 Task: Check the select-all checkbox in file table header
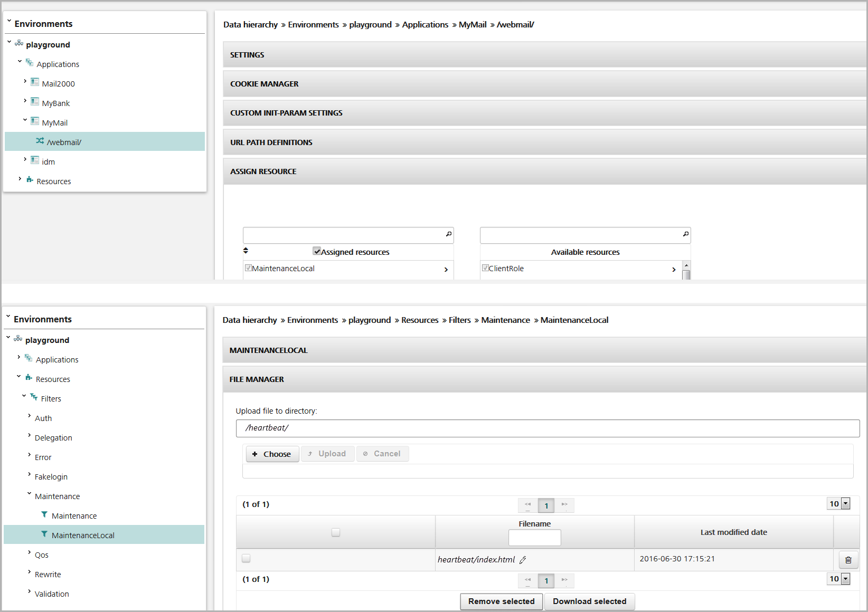pyautogui.click(x=336, y=532)
